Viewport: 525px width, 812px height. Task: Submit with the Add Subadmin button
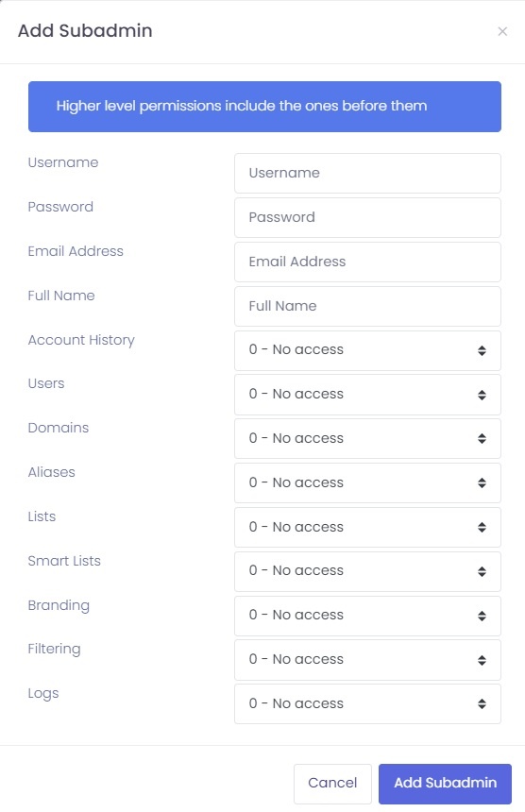(x=446, y=784)
